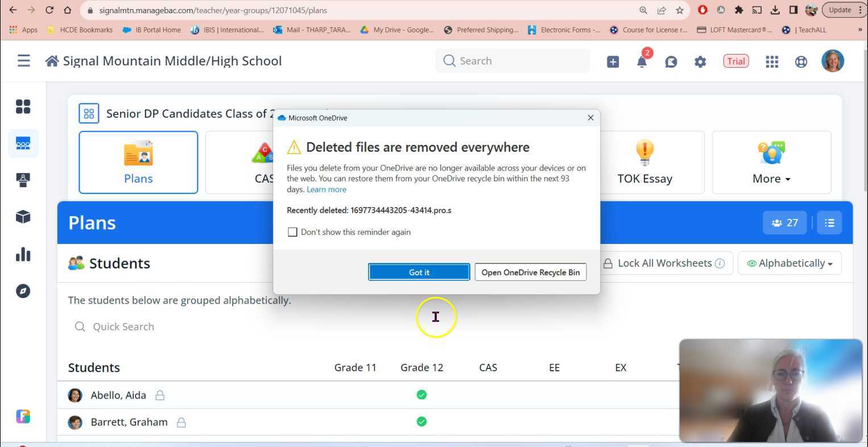Screen dimensions: 868x447
Task: Close the Microsoft OneDrive dialog
Action: (x=590, y=118)
